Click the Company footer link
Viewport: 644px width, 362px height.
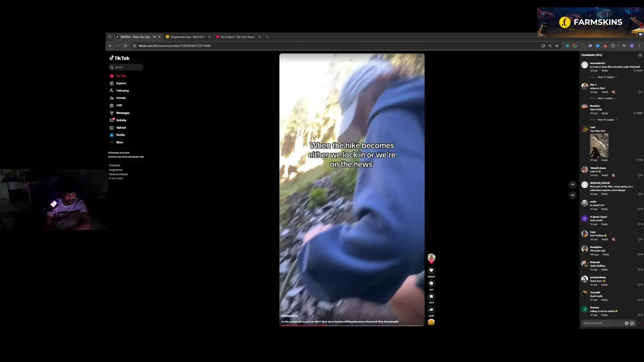click(115, 165)
